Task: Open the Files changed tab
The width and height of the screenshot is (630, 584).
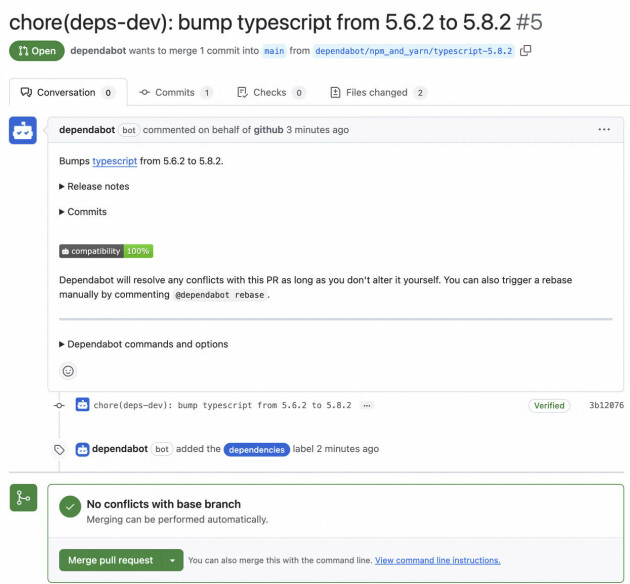Action: coord(378,93)
